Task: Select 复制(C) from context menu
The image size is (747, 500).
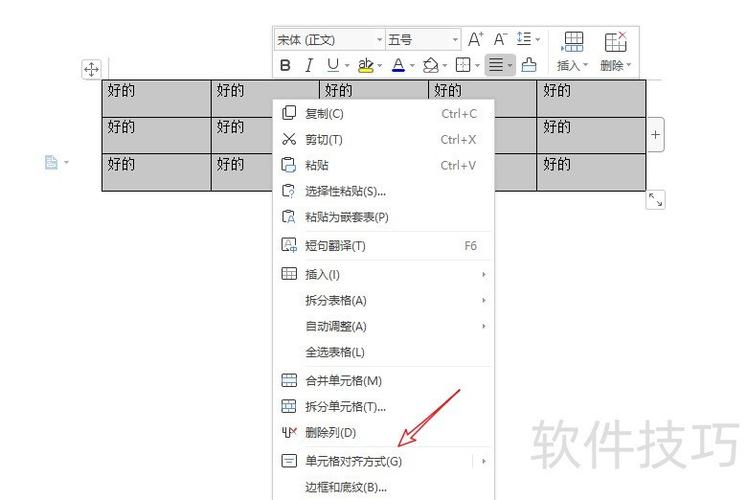Action: click(384, 113)
